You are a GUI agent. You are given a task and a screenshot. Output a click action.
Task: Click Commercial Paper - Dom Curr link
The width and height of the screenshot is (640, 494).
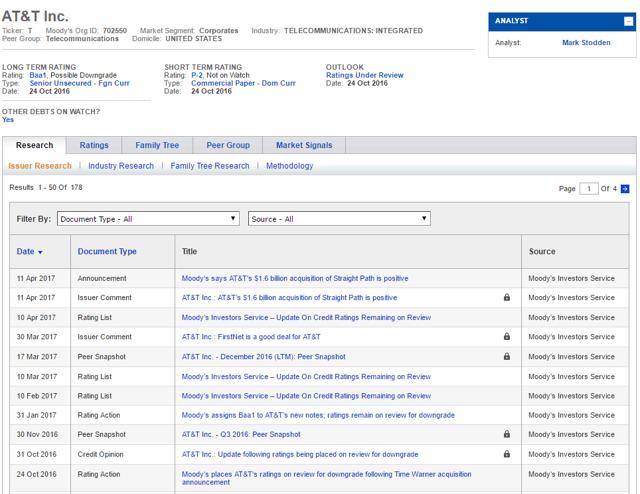(243, 83)
